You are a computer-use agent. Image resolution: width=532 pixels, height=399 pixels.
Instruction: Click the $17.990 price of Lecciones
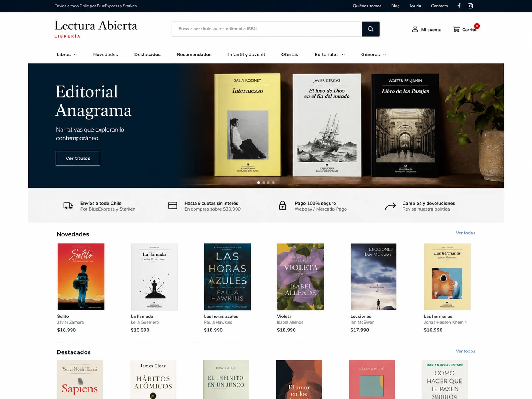[x=360, y=330]
